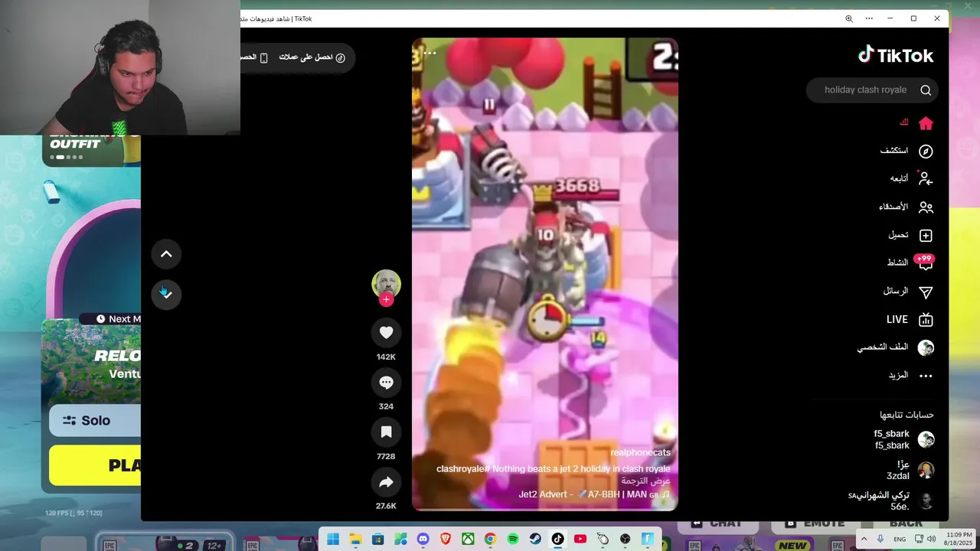The width and height of the screenshot is (980, 551).
Task: Open the realphonecats username link
Action: (640, 452)
